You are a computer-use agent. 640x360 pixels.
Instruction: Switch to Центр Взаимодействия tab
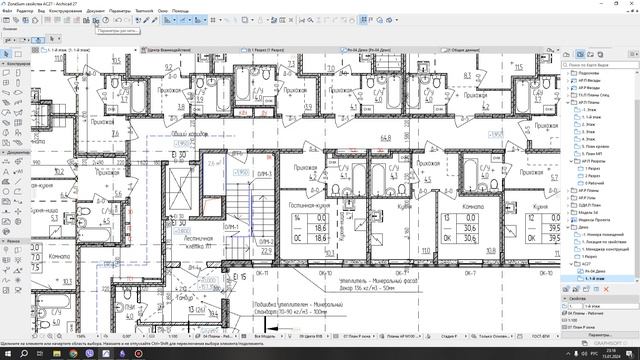(x=169, y=50)
